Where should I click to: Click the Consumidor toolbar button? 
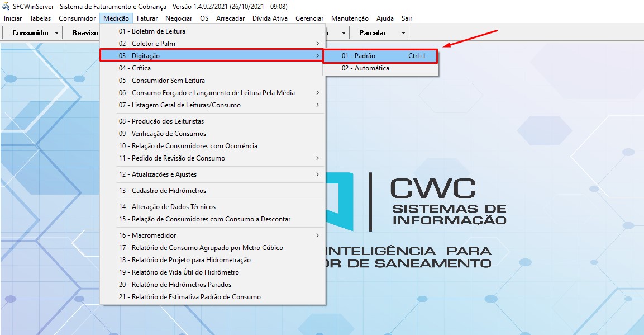tap(30, 33)
